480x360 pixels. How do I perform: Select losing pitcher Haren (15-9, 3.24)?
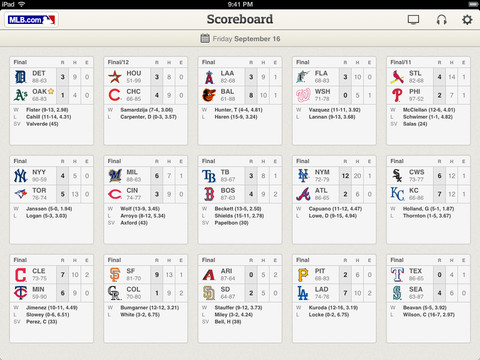coord(236,117)
